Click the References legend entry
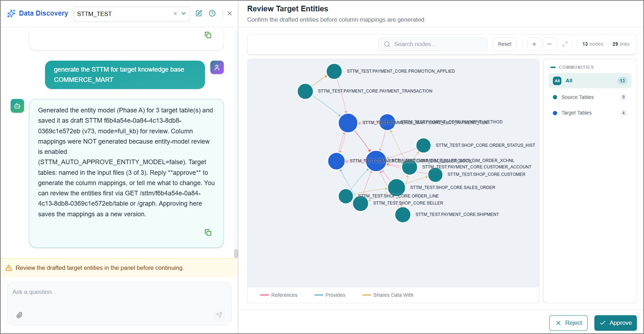The height and width of the screenshot is (334, 644). coord(279,295)
